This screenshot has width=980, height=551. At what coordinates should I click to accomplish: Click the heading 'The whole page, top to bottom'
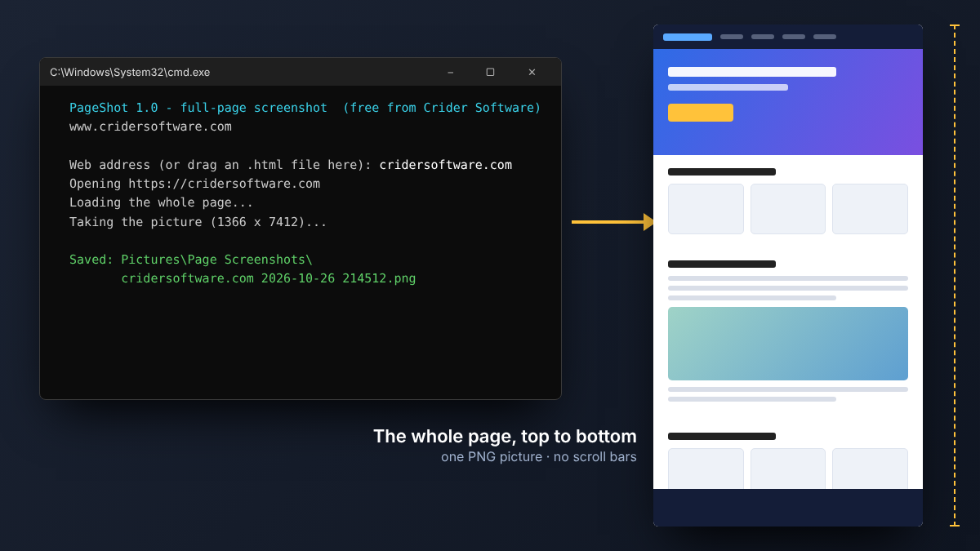tap(505, 436)
